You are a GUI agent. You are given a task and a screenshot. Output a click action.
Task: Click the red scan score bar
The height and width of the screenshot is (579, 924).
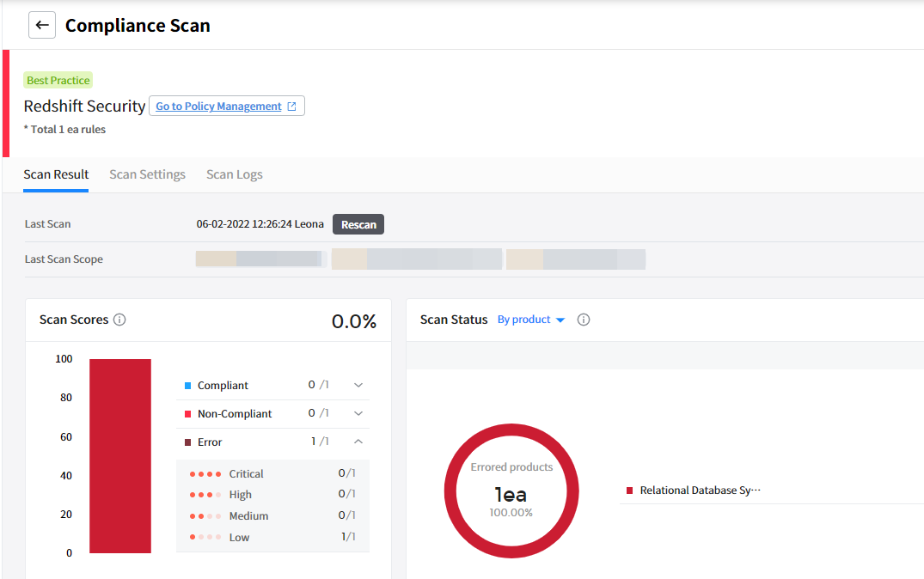[x=120, y=455]
